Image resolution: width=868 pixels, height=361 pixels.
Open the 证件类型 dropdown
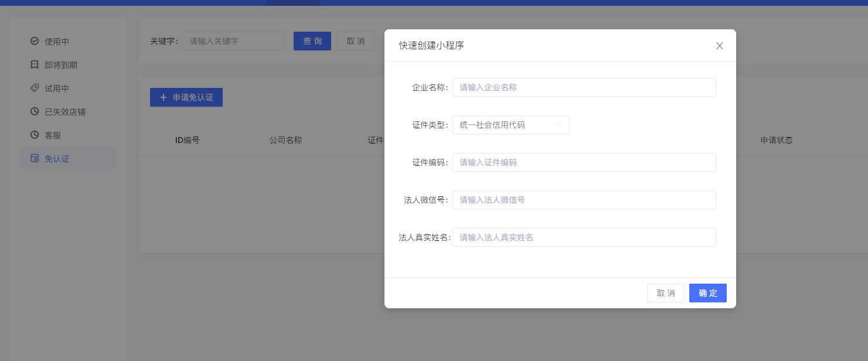click(x=510, y=125)
